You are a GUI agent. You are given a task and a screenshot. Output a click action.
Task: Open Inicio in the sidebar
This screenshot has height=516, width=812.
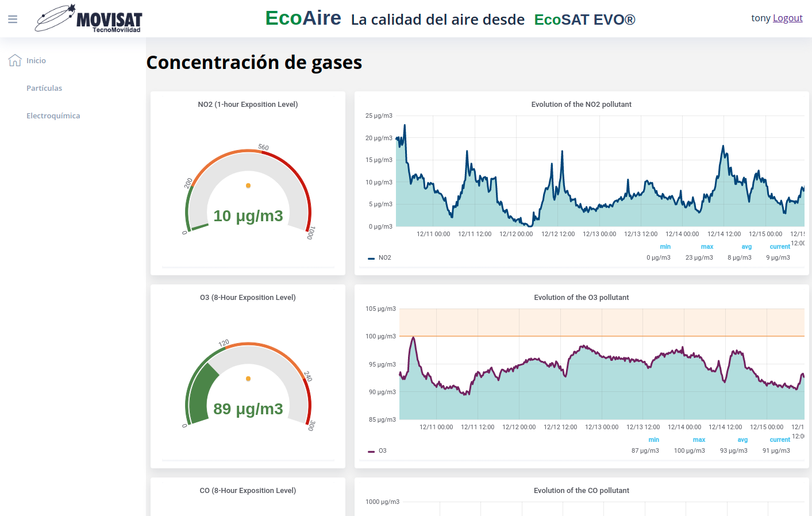coord(36,60)
